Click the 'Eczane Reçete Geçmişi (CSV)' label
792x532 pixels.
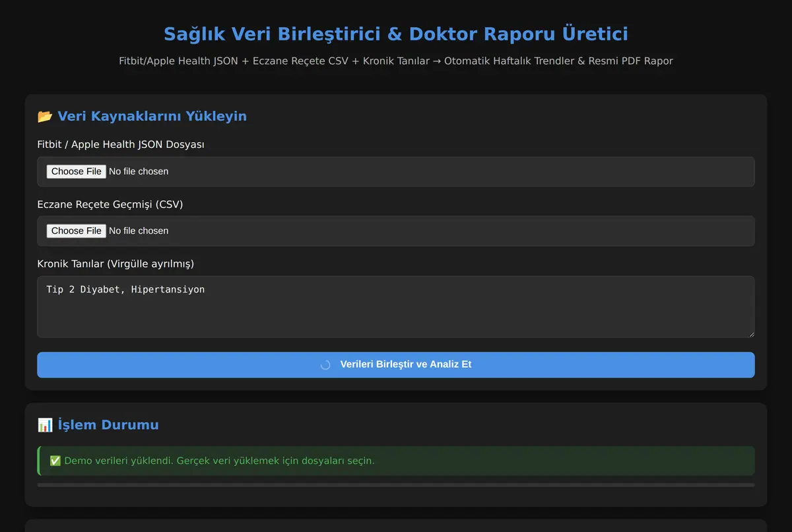[110, 205]
